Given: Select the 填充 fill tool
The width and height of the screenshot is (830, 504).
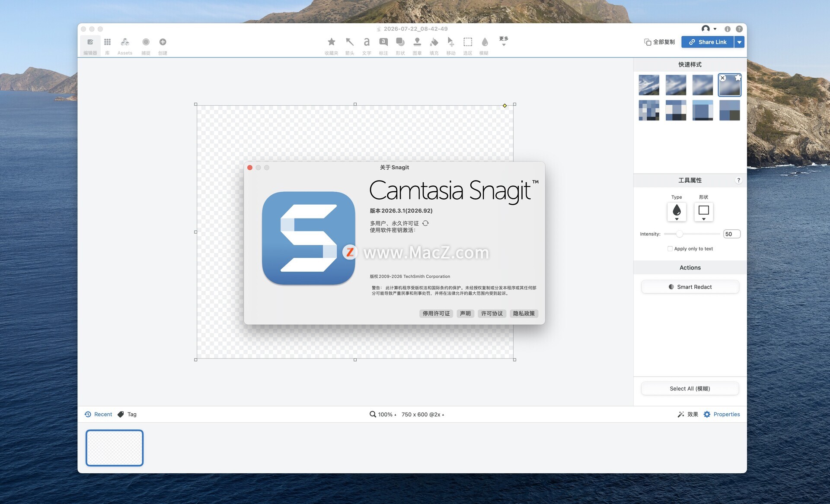Looking at the screenshot, I should pyautogui.click(x=434, y=46).
